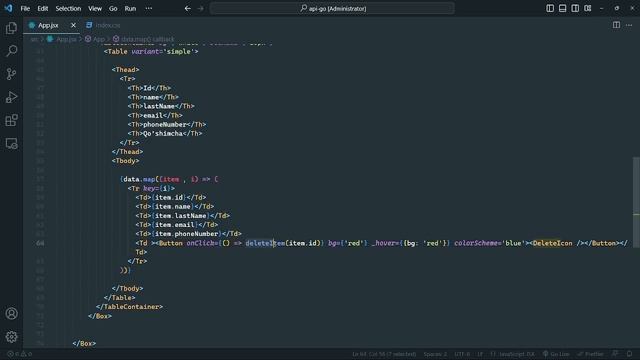Click the data.map expression line
Viewport: 640px width, 360px height.
point(169,179)
